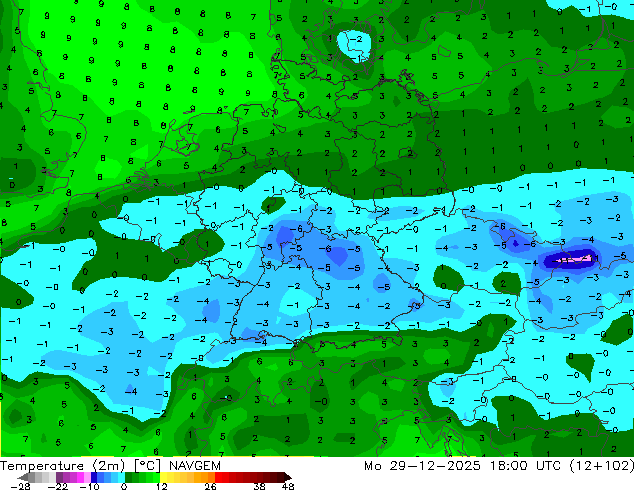Image resolution: width=634 pixels, height=490 pixels.
Task: Click the yellow legend swatch at 12
Action: tap(163, 477)
